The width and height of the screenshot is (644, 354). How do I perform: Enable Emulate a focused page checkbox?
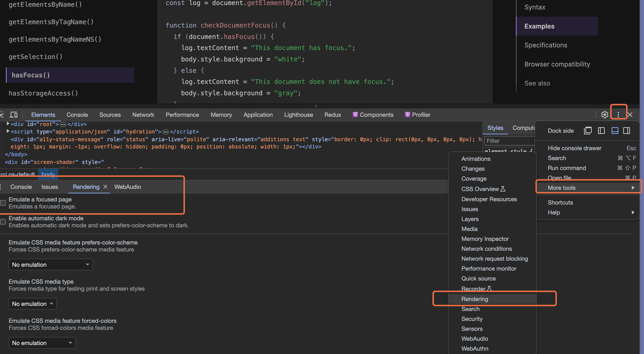pyautogui.click(x=3, y=203)
